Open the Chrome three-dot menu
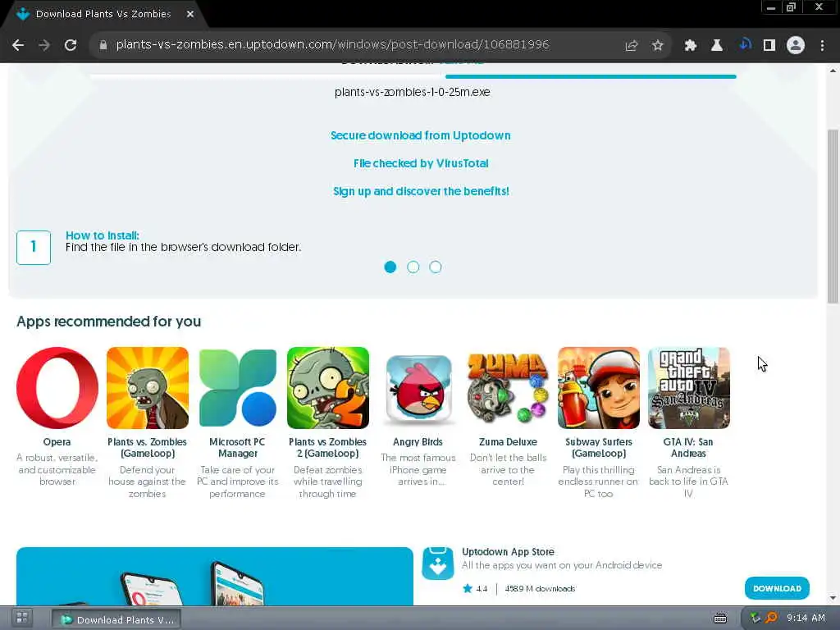The height and width of the screenshot is (630, 840). point(822,46)
